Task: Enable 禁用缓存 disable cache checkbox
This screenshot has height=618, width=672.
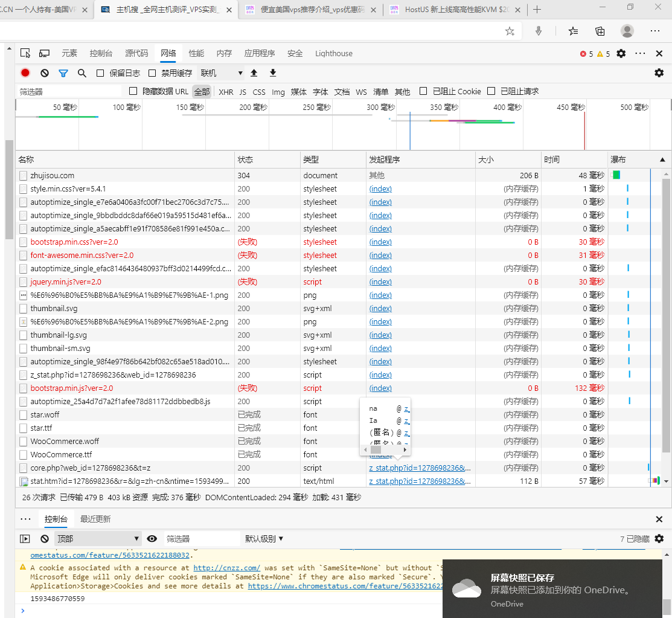Action: pos(152,73)
